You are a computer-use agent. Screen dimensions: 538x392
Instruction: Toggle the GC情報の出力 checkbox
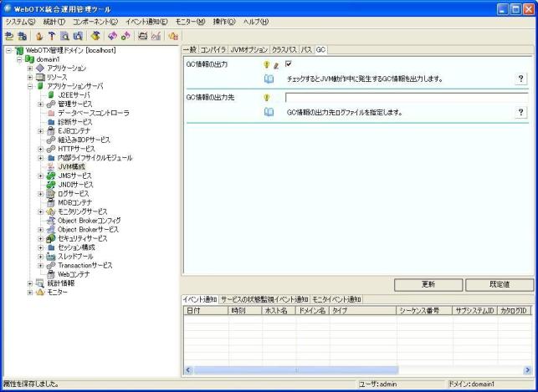(289, 64)
